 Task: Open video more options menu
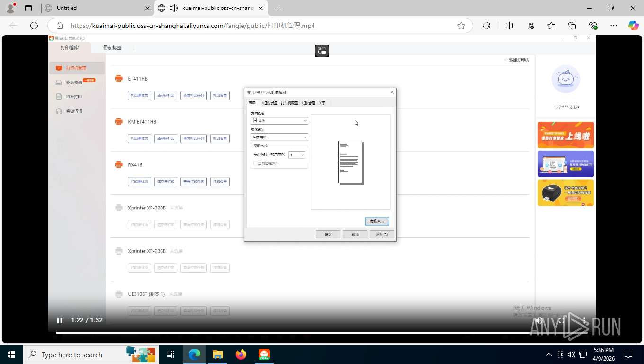click(x=584, y=320)
